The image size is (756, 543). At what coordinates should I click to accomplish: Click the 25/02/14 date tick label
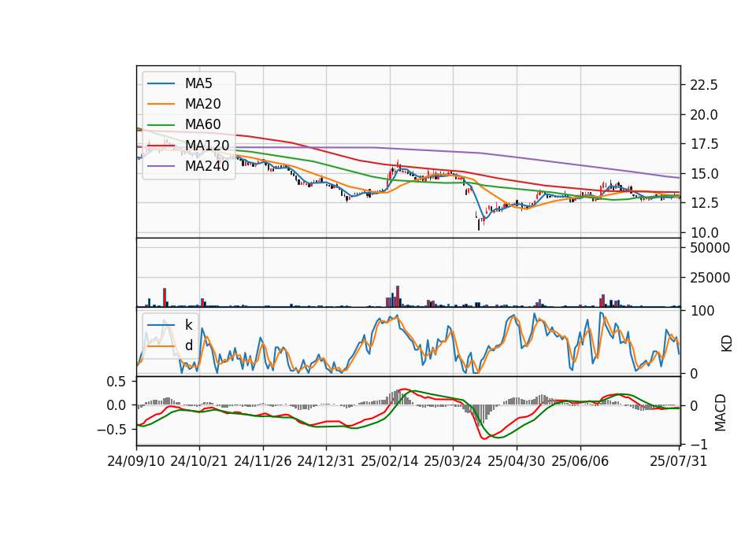point(390,461)
